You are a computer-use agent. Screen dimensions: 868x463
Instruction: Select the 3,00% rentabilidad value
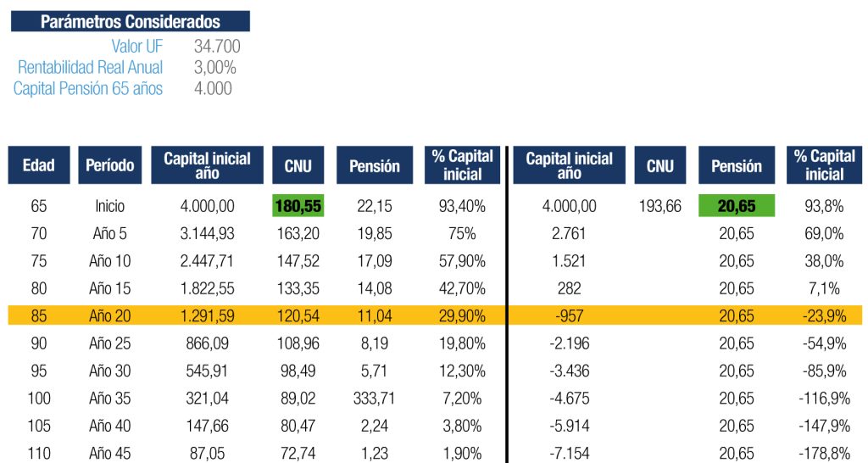click(x=215, y=67)
